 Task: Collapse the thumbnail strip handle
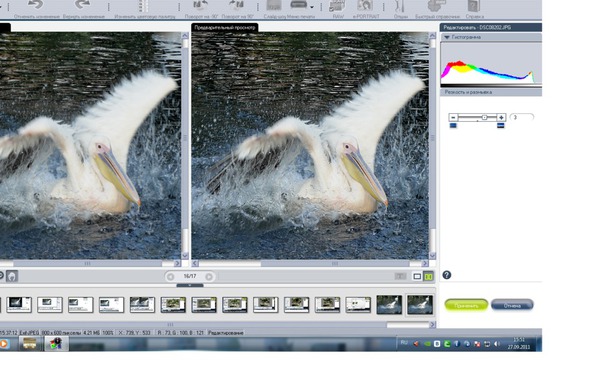[x=190, y=285]
